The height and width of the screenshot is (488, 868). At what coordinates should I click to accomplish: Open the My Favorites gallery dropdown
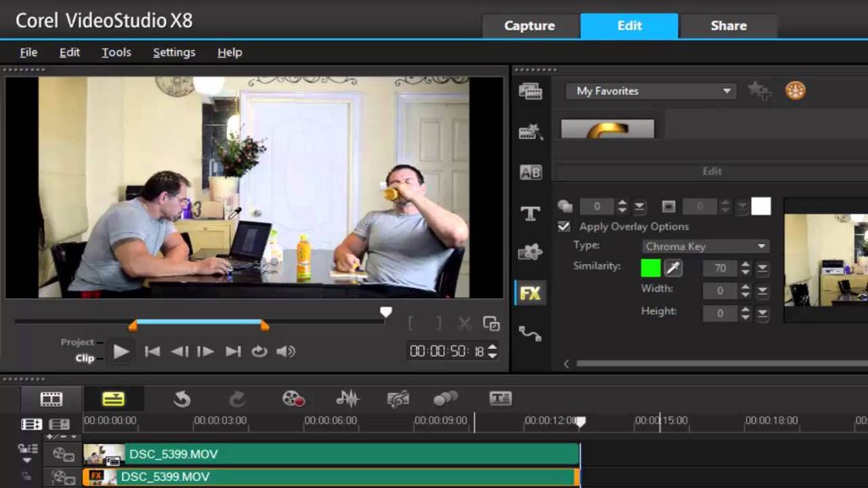tap(649, 91)
